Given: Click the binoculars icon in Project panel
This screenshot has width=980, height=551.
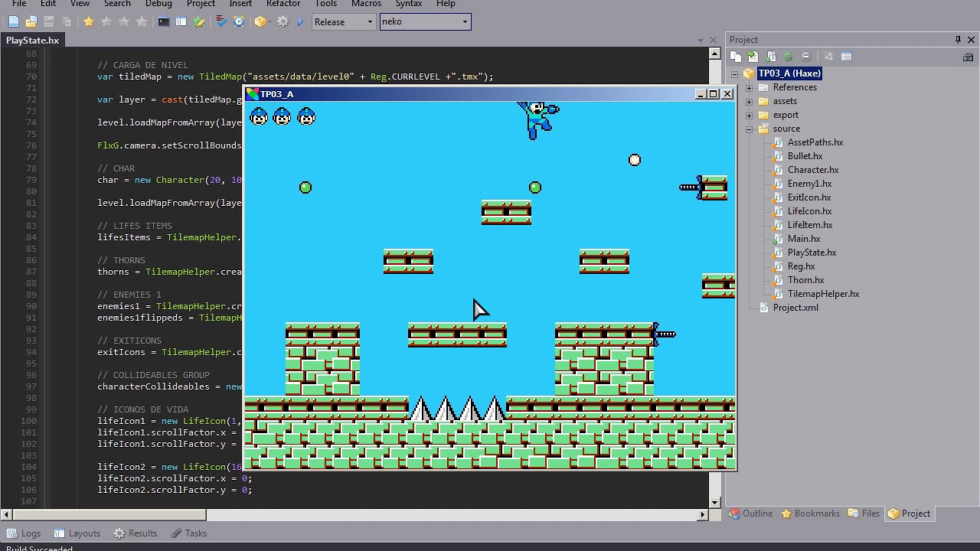Looking at the screenshot, I should pos(969,57).
